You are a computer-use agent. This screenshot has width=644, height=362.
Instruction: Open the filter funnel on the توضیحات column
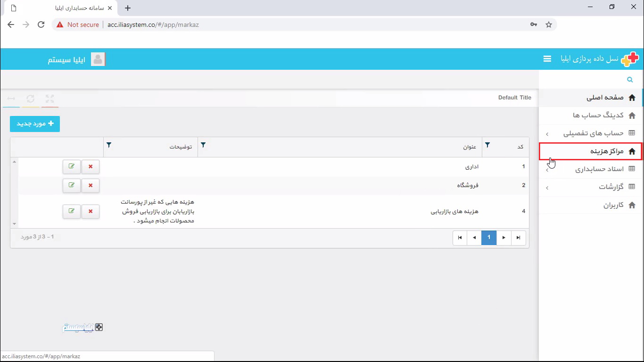tap(109, 145)
